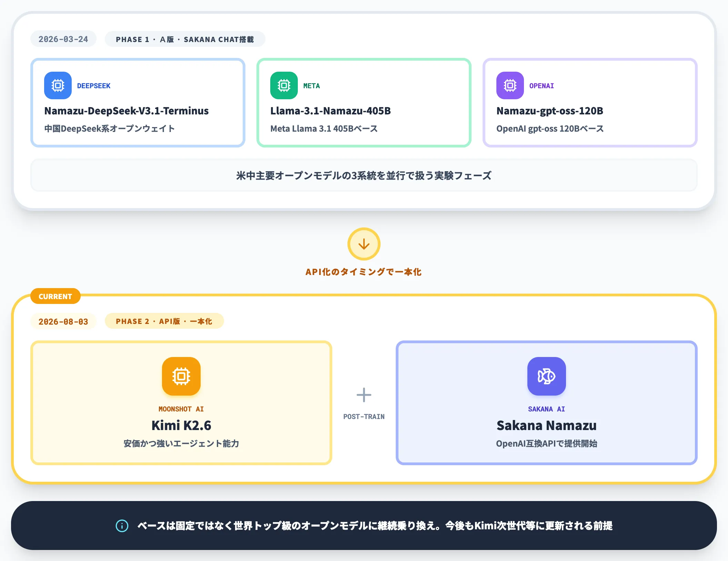Click the blue DeepSeek chip icon
The height and width of the screenshot is (561, 728).
click(58, 85)
